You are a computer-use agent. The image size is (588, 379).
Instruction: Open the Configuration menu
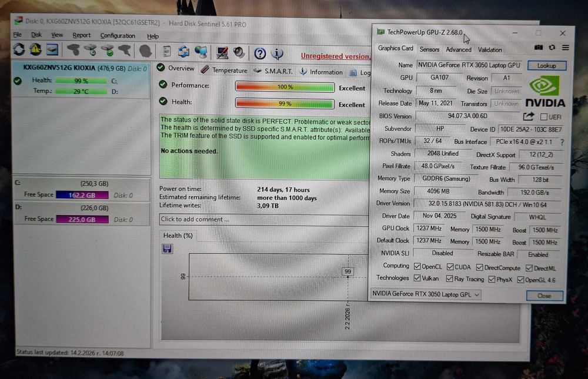point(118,36)
